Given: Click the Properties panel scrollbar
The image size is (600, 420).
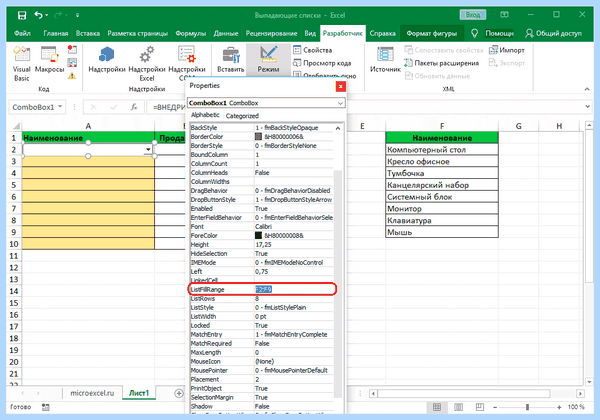Looking at the screenshot, I should pos(338,284).
